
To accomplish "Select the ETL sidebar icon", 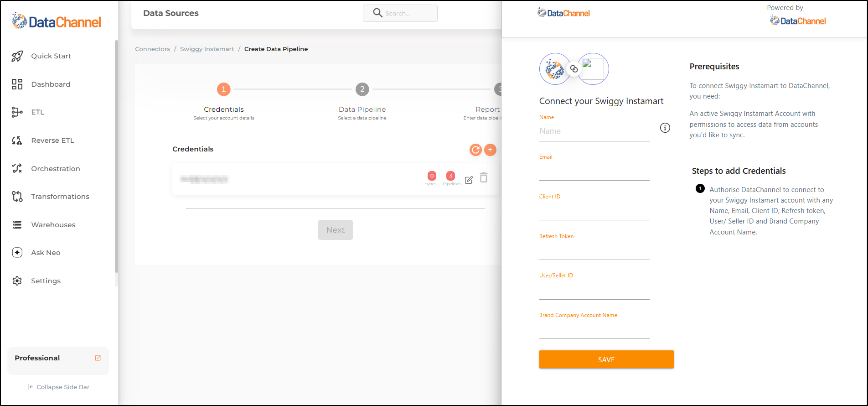I will point(17,112).
